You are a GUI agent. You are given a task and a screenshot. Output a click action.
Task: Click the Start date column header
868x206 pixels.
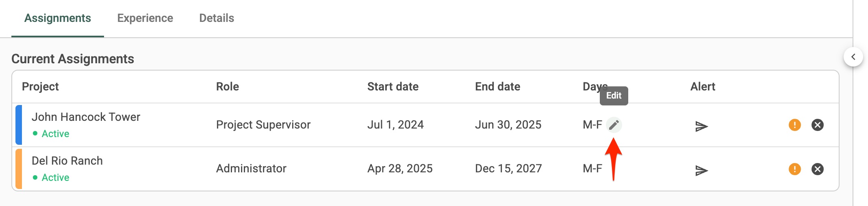(393, 86)
